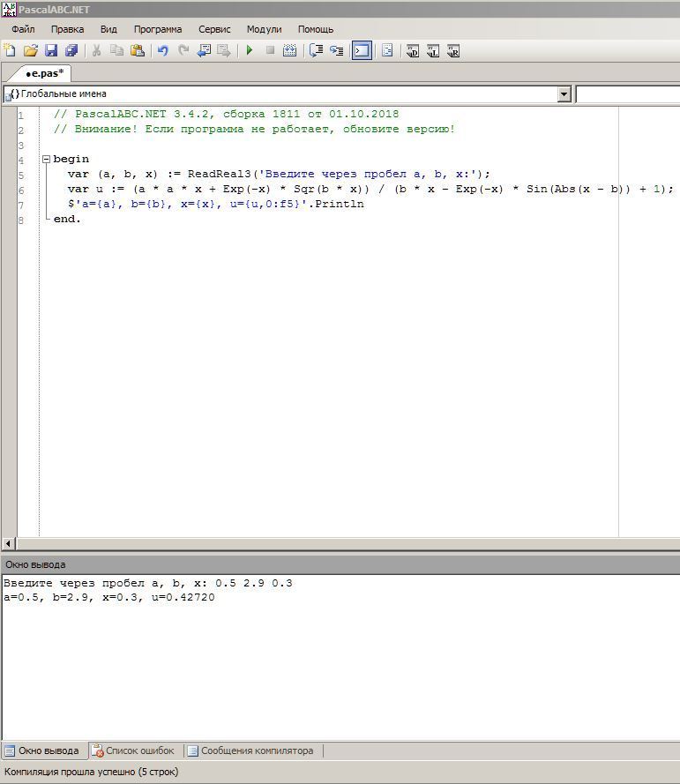Save the current file with floppy icon

coord(51,50)
